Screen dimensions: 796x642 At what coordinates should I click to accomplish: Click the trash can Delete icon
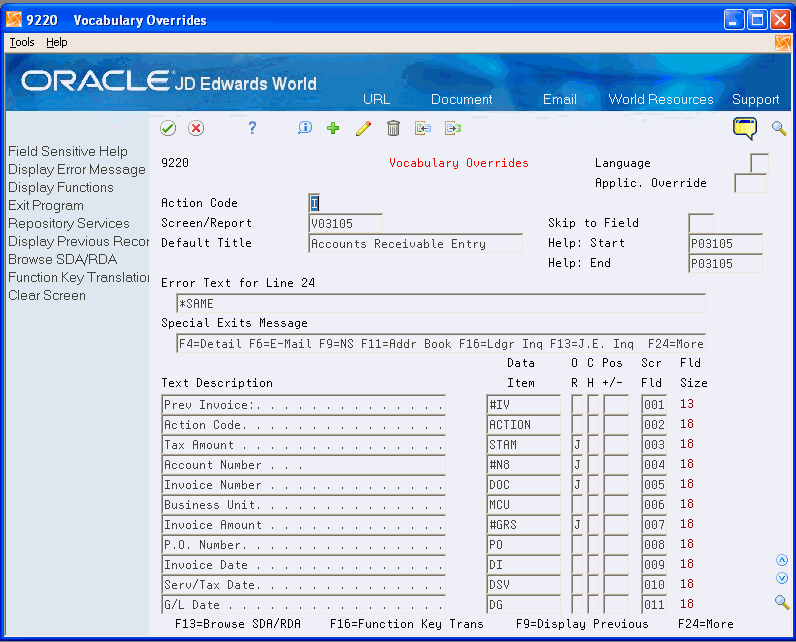(393, 128)
